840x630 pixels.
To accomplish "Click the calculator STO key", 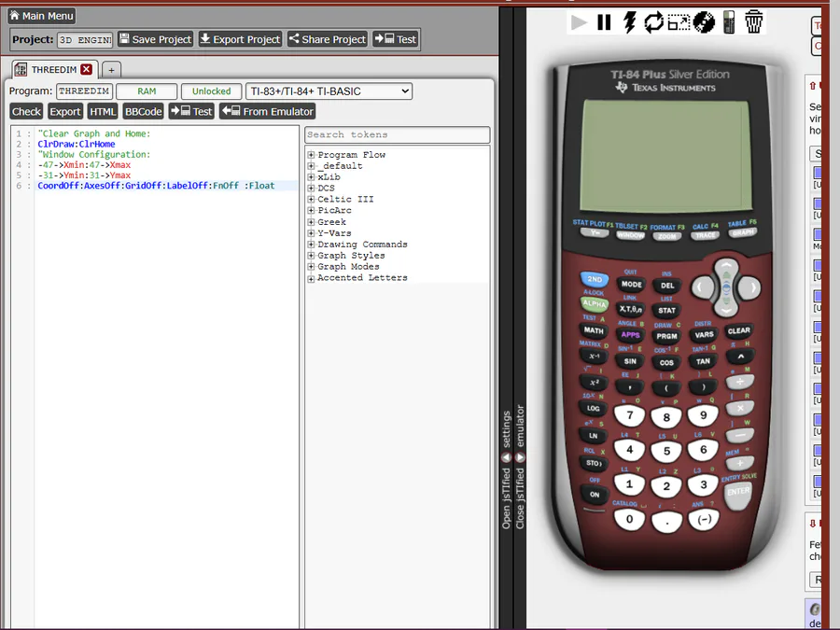I will tap(594, 463).
